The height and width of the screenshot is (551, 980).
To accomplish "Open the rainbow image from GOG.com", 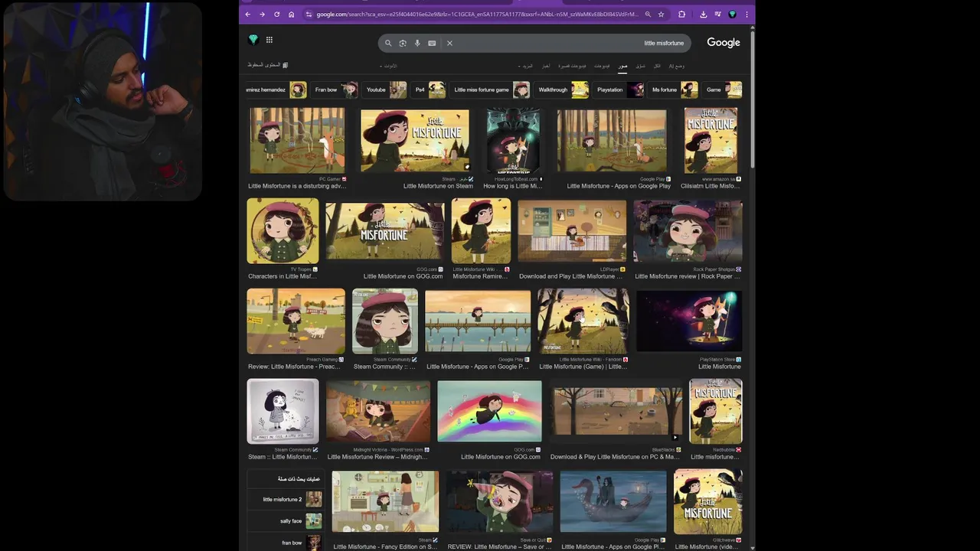I will 489,412.
